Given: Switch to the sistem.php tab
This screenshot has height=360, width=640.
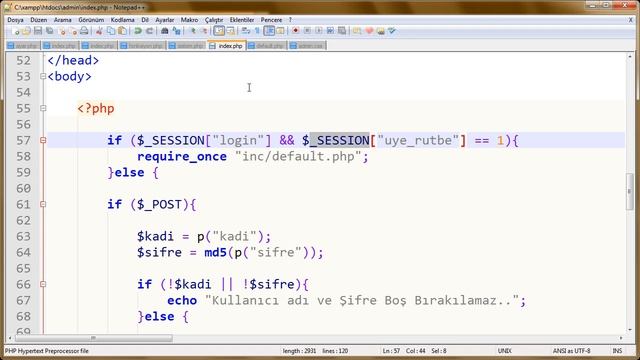Looking at the screenshot, I should 187,46.
